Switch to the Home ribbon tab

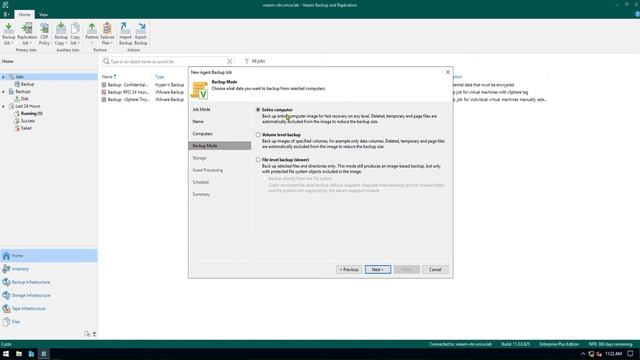[24, 14]
